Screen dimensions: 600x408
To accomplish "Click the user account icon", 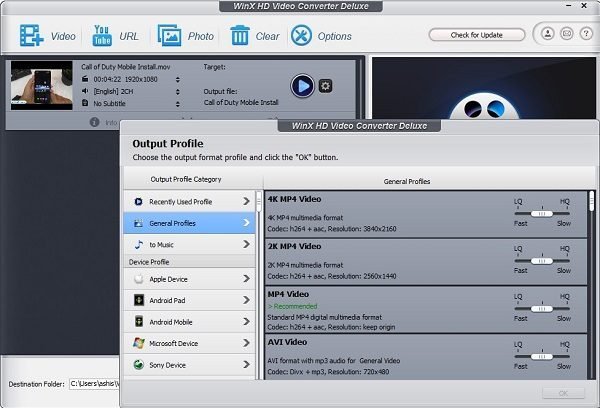I will [x=548, y=34].
